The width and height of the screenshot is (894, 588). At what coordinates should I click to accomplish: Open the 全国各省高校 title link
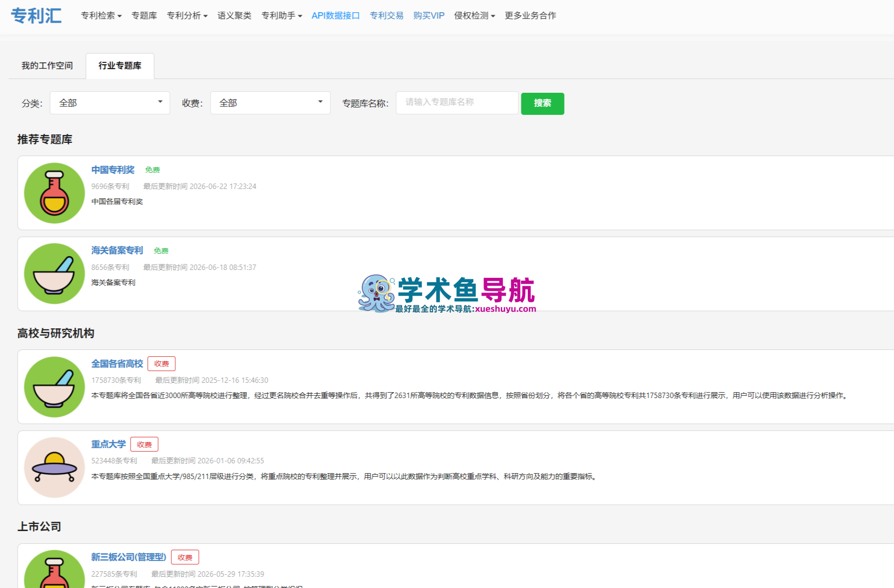click(x=117, y=364)
